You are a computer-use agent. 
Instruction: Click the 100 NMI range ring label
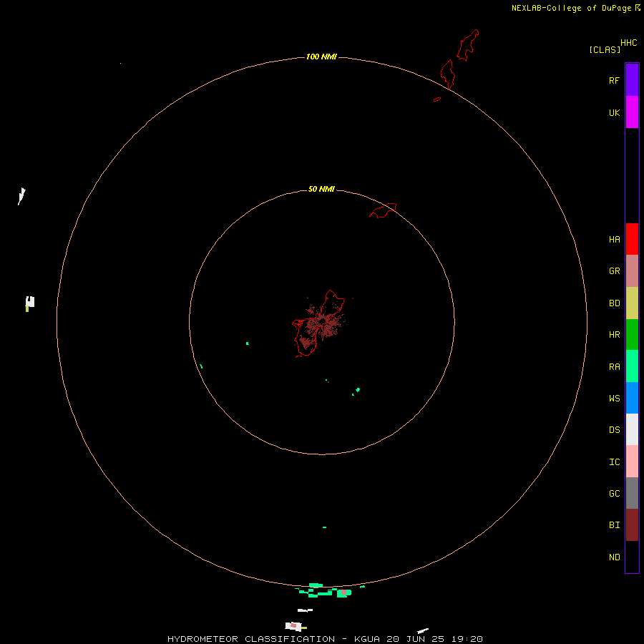click(x=321, y=57)
